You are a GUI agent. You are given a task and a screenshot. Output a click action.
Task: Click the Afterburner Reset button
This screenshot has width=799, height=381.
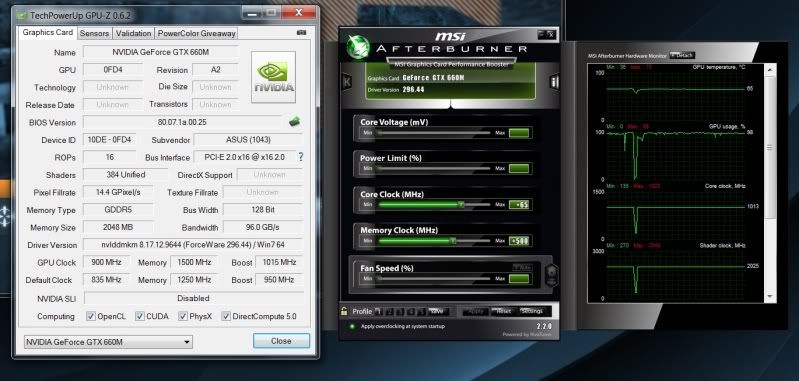click(503, 311)
